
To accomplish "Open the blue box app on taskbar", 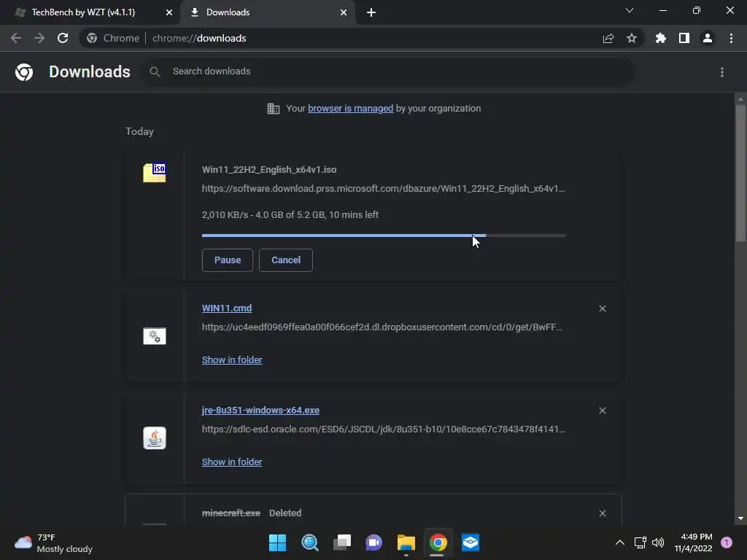I will (x=471, y=542).
